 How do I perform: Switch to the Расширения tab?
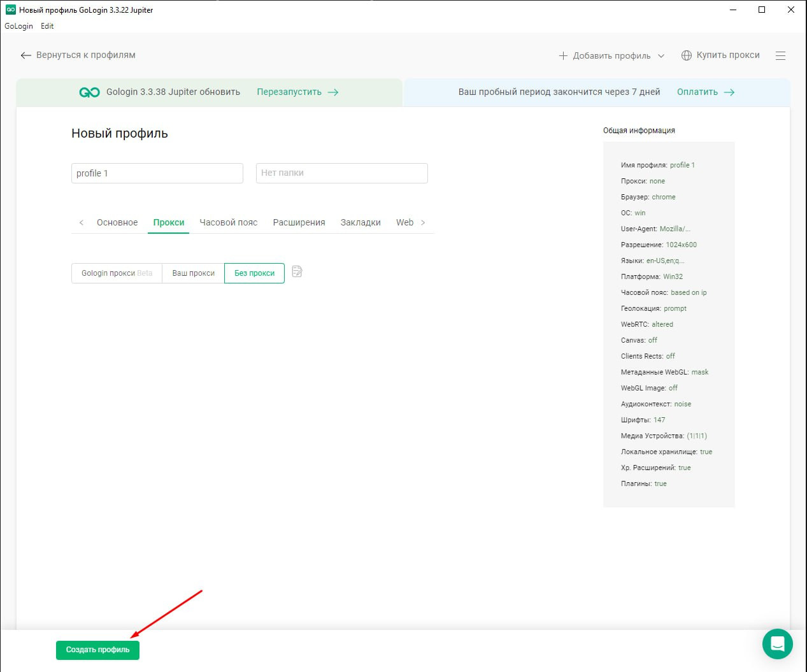[299, 222]
